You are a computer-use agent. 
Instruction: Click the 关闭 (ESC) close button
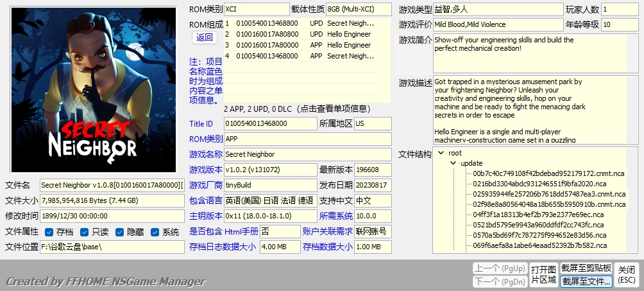pyautogui.click(x=626, y=274)
